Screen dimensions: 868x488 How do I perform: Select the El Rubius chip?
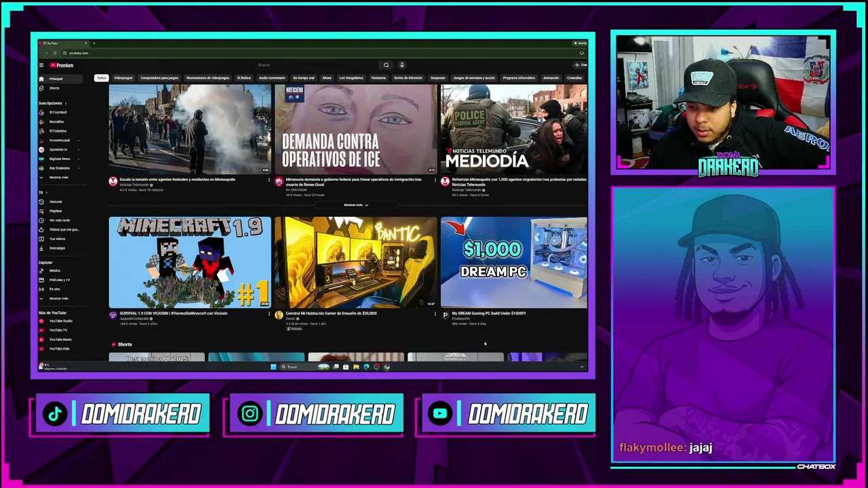tap(244, 78)
